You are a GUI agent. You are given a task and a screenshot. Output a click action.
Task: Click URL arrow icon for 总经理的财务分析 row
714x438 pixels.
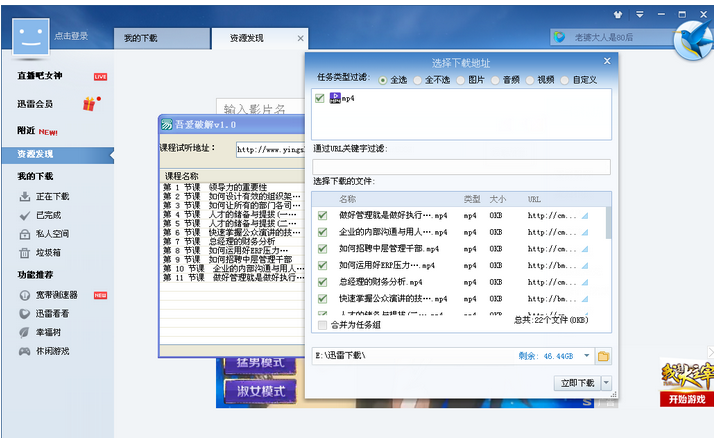click(x=585, y=282)
